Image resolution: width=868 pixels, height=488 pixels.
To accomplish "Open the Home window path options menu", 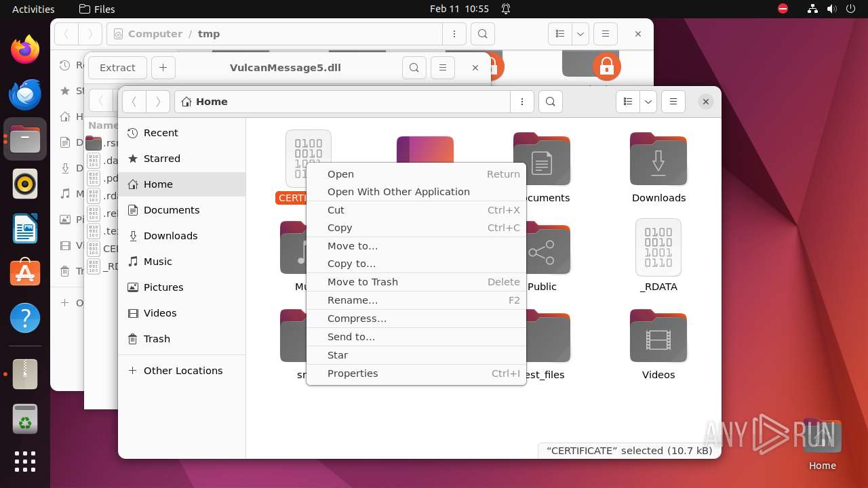I will click(521, 102).
